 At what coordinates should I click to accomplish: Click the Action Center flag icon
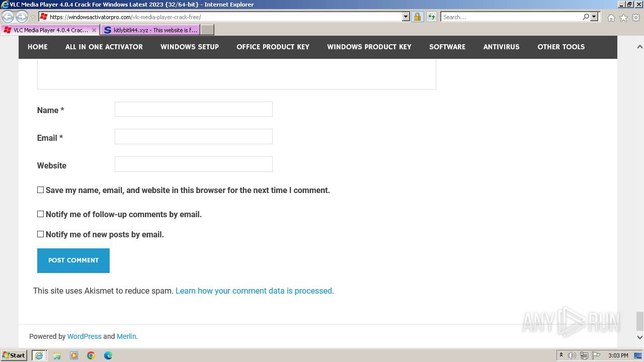click(x=596, y=355)
